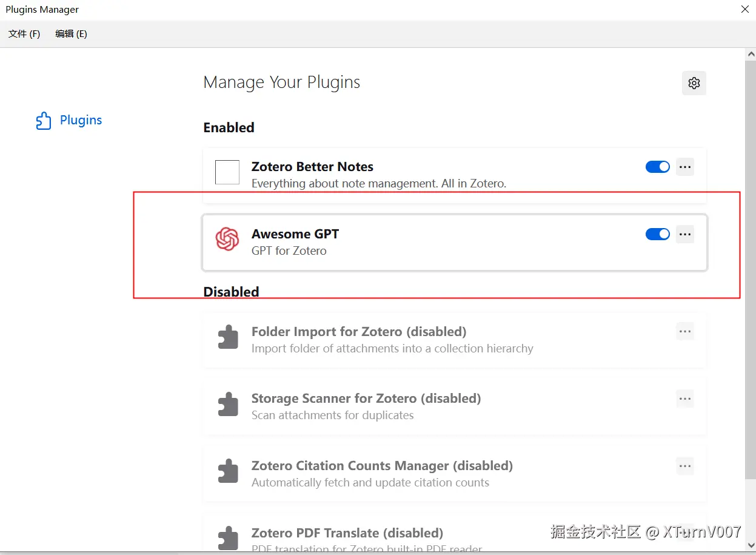
Task: Open more options for Awesome GPT
Action: click(x=685, y=234)
